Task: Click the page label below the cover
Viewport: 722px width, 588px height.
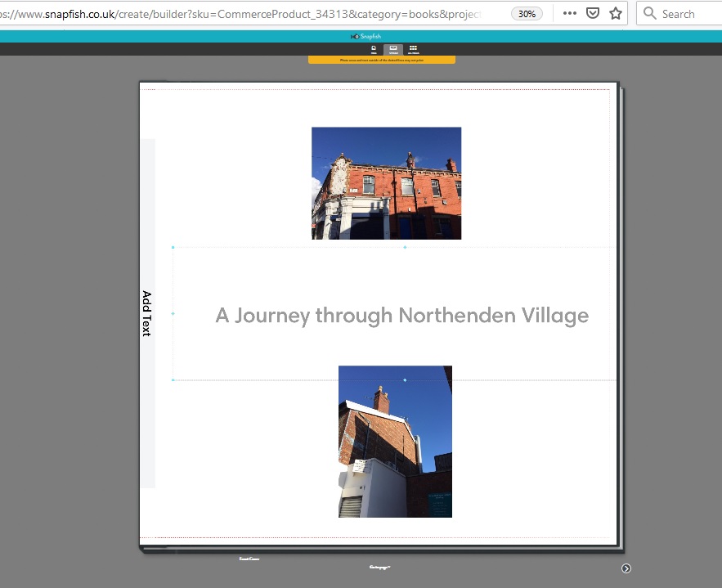Action: tap(379, 566)
